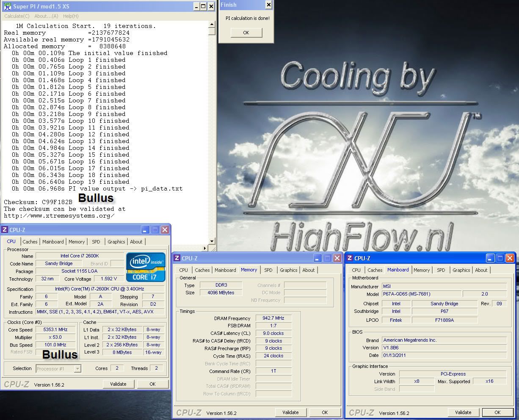Confirm the Finish dialog with OK
The width and height of the screenshot is (519, 420).
pyautogui.click(x=246, y=33)
